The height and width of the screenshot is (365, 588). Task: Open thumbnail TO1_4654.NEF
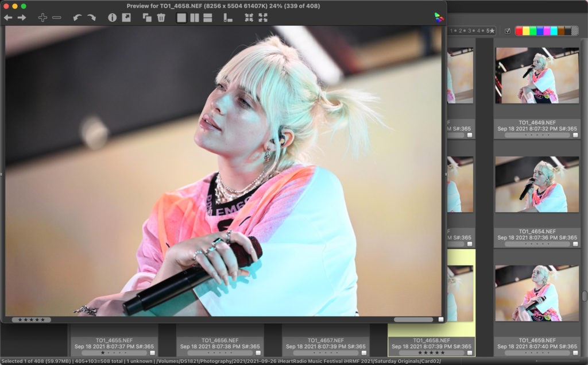537,185
